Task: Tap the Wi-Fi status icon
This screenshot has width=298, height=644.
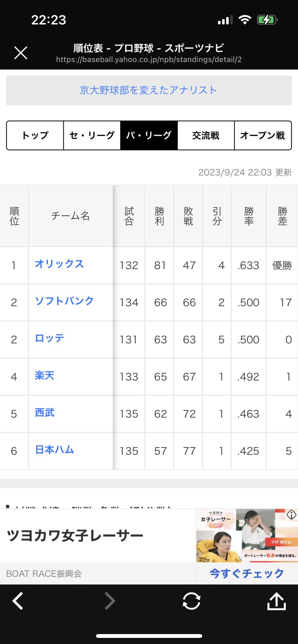Action: coord(245,20)
